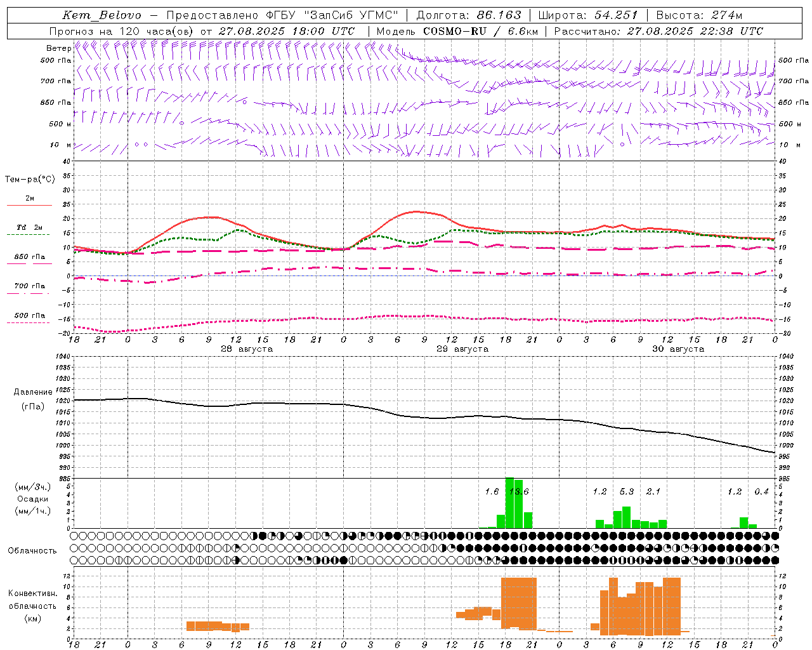Click the precipitation amount "0.4"
Screen dimensions: 812x650
pyautogui.click(x=761, y=491)
